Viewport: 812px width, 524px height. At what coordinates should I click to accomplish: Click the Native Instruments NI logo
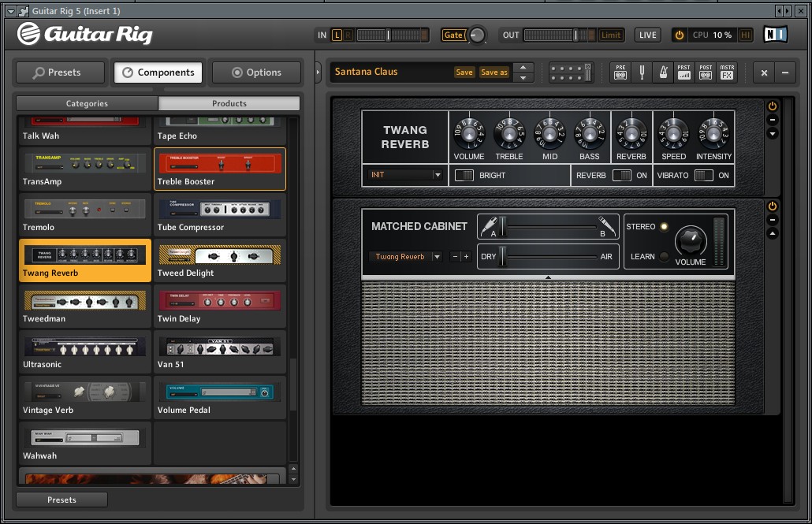point(775,35)
